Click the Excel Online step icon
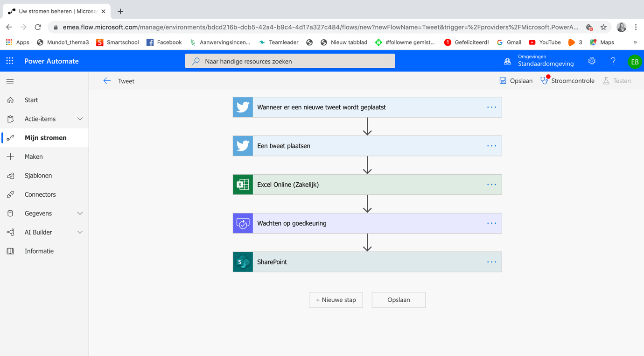The width and height of the screenshot is (644, 356). tap(243, 185)
